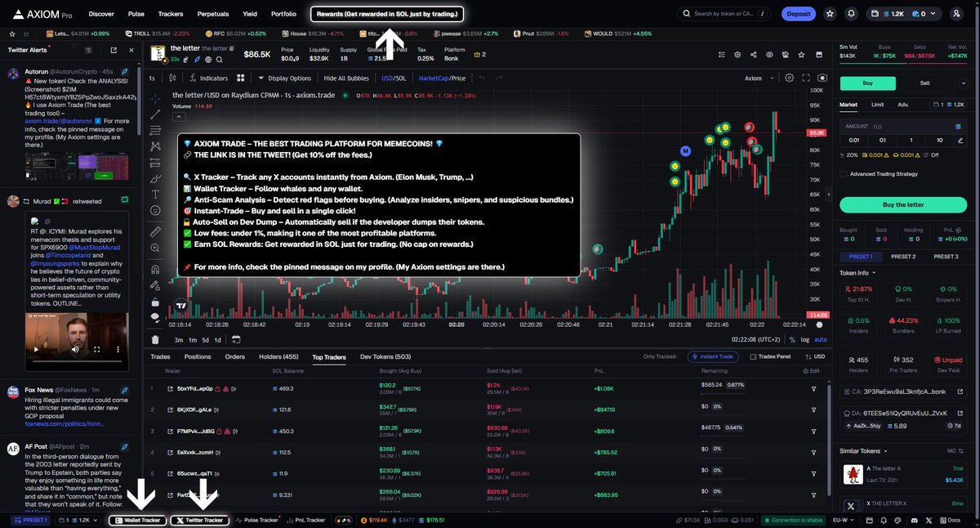The height and width of the screenshot is (528, 980).
Task: Open Axiom chart source dropdown
Action: click(x=759, y=78)
